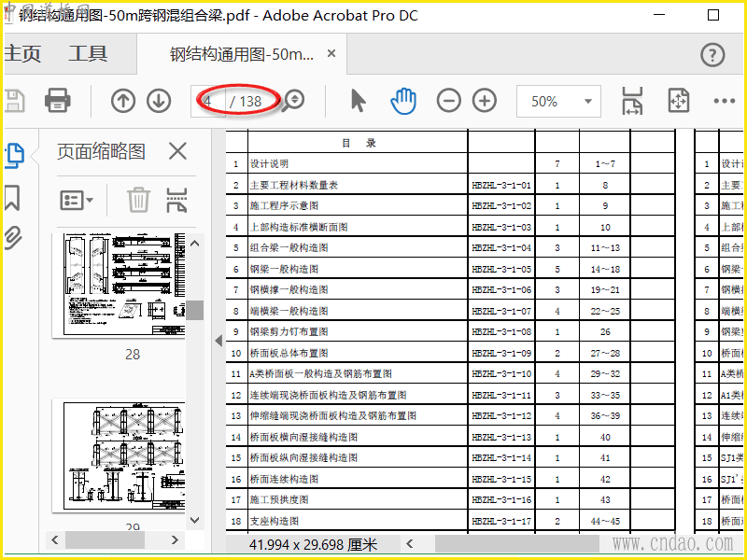Select the 钢结构通用图-50m document tab
The width and height of the screenshot is (747, 560).
coord(242,54)
